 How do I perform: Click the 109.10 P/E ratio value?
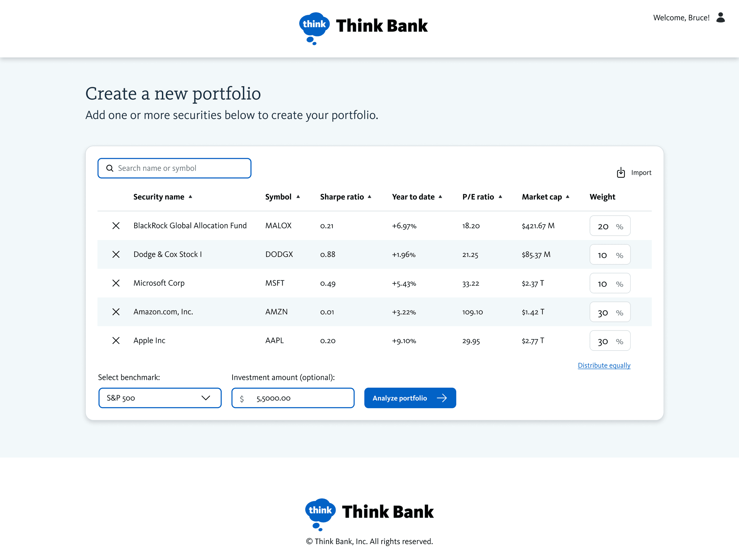[x=472, y=312]
